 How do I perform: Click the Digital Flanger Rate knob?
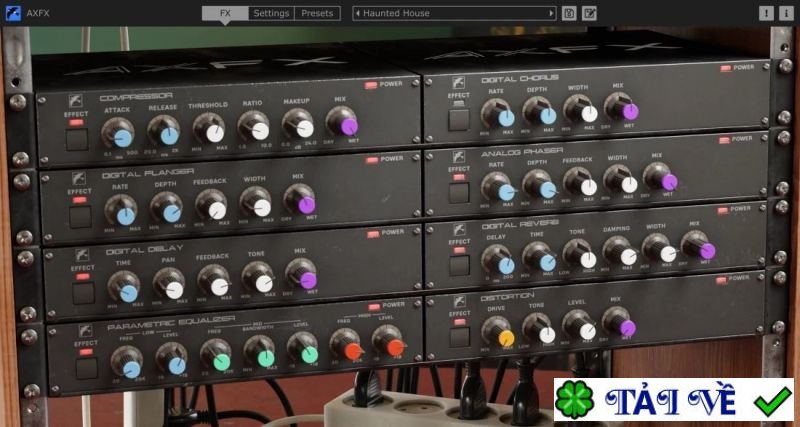coord(121,211)
